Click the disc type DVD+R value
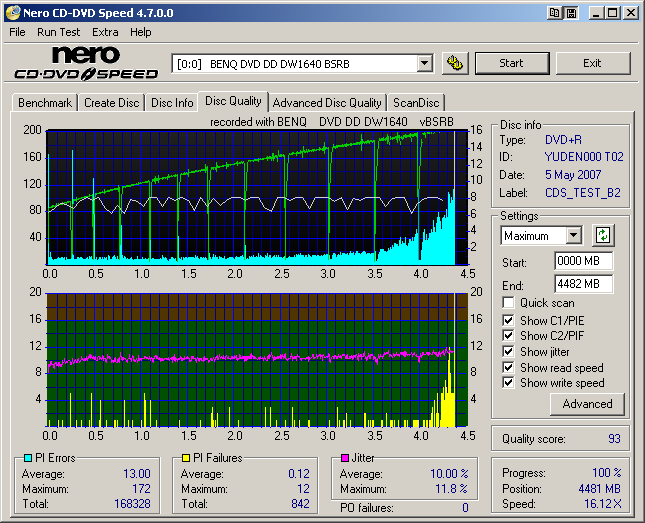 (x=563, y=140)
